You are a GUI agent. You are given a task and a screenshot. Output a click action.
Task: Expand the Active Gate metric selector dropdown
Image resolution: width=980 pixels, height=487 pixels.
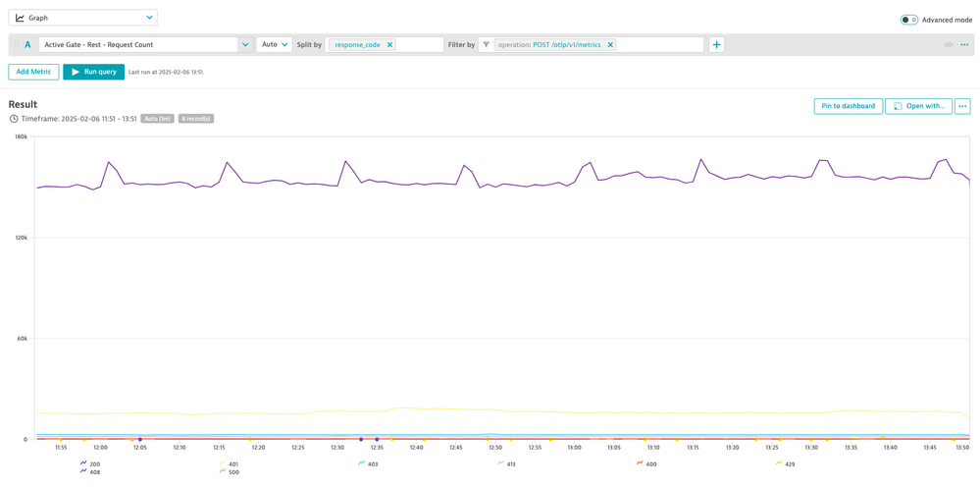245,45
